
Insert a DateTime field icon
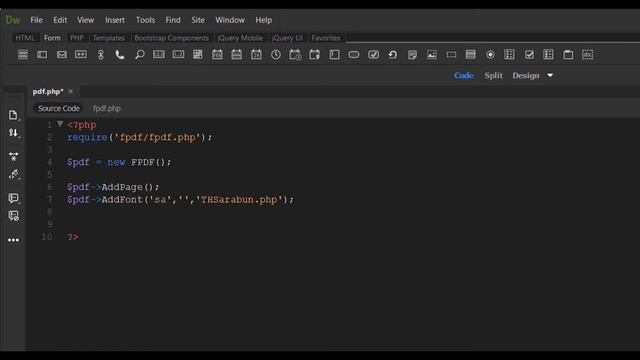point(295,55)
